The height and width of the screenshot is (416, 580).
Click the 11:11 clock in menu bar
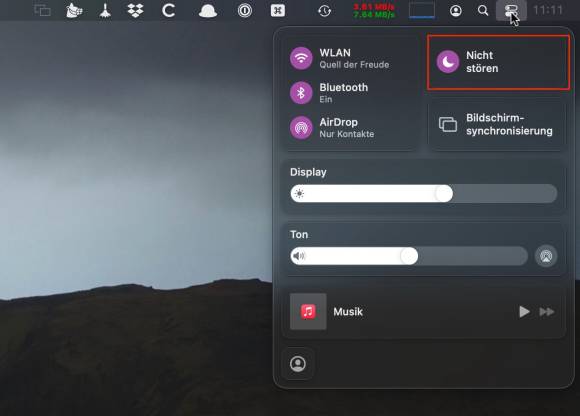coord(548,10)
